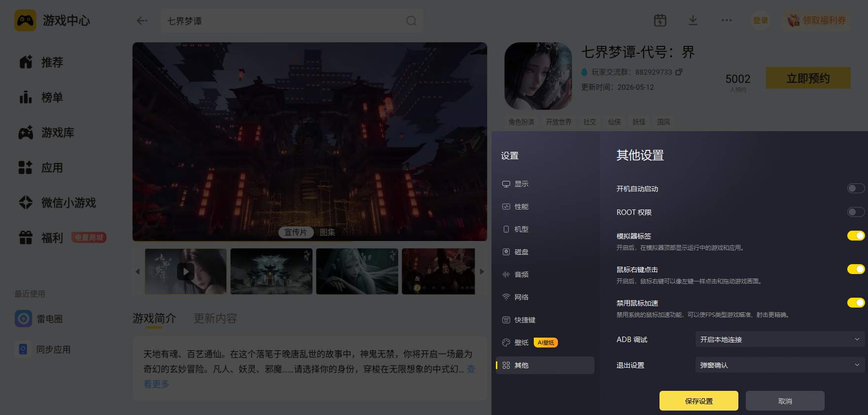Click the 七界梦谭 game avatar icon
Viewport: 868px width, 415px height.
pyautogui.click(x=538, y=76)
